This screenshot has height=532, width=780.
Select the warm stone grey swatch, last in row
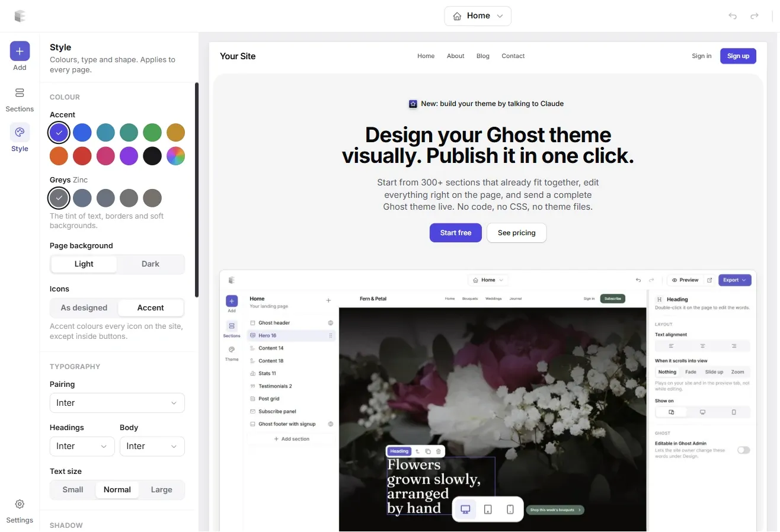click(152, 198)
